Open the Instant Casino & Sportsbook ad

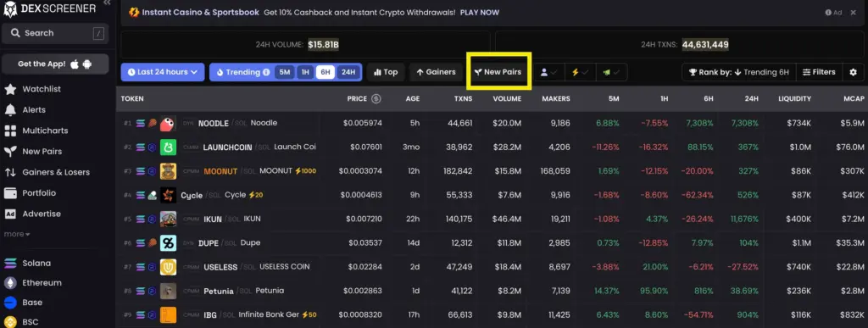pyautogui.click(x=200, y=12)
